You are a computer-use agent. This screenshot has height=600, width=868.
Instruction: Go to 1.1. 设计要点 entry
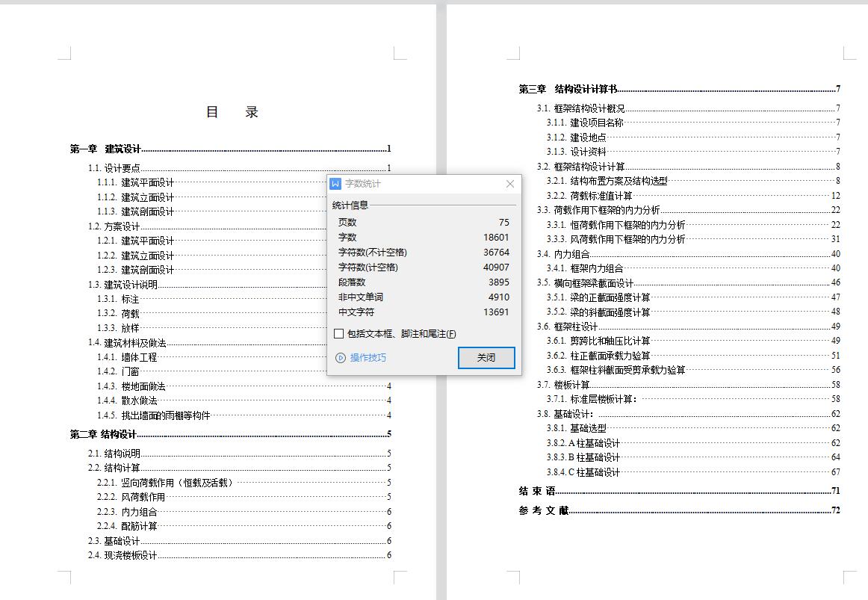[239, 168]
